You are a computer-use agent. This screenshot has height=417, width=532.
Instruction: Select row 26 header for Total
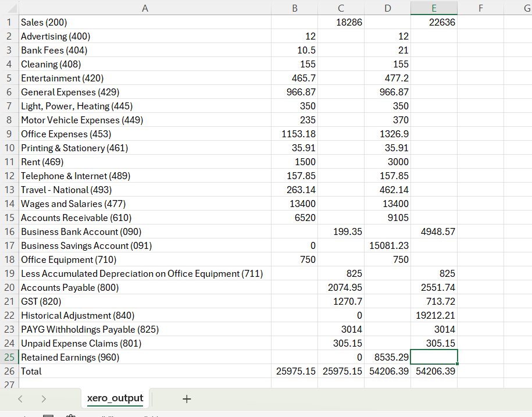click(x=9, y=371)
